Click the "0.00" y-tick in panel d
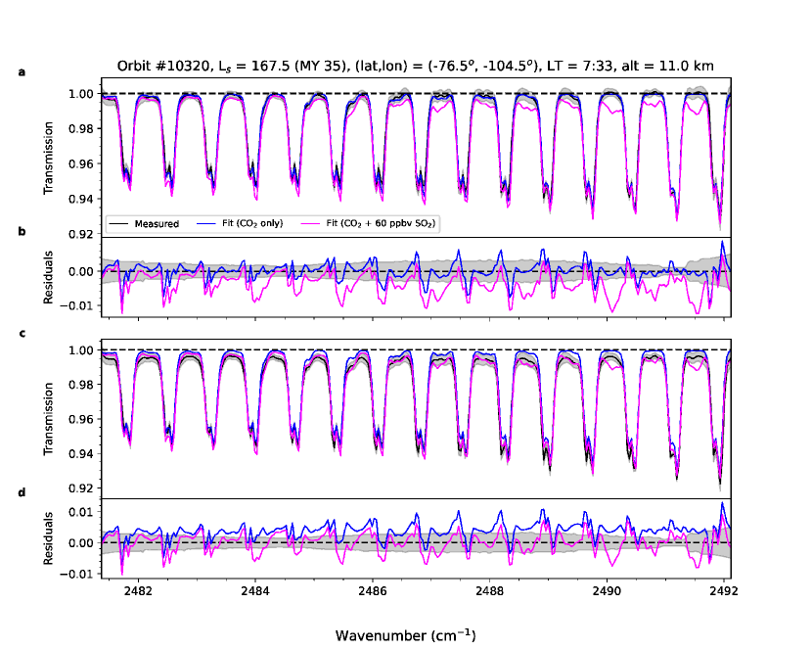The width and height of the screenshot is (812, 650). [81, 542]
